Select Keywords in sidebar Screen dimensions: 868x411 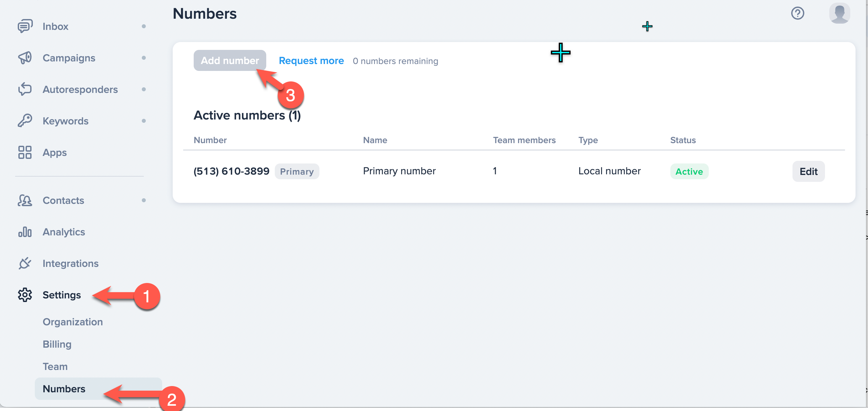(x=65, y=121)
